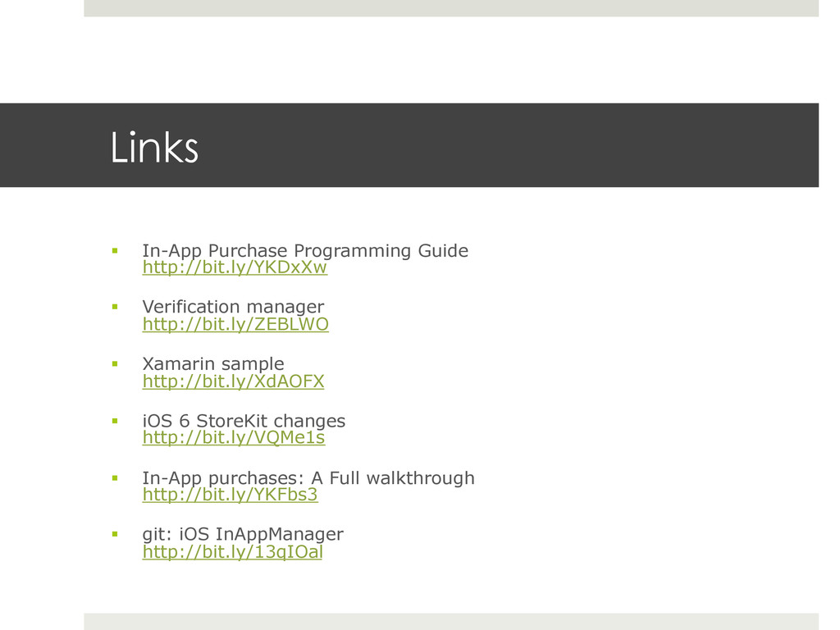Click the green bullet beside Xamarin sample
The image size is (840, 630).
115,363
